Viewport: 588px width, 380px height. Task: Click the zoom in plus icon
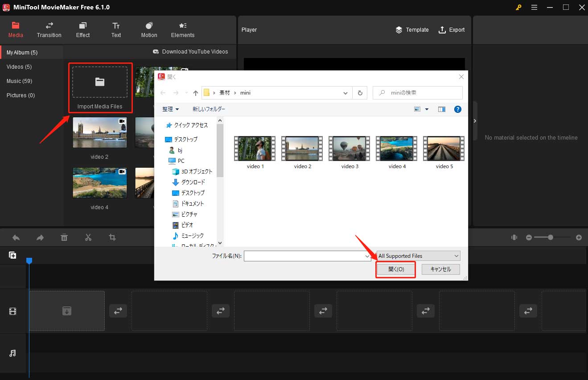coord(579,238)
